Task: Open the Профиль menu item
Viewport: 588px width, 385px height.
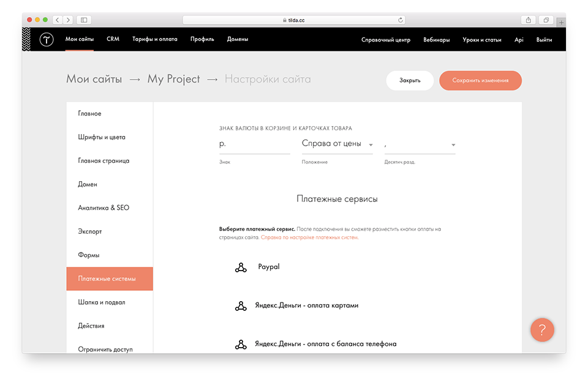Action: coord(202,38)
